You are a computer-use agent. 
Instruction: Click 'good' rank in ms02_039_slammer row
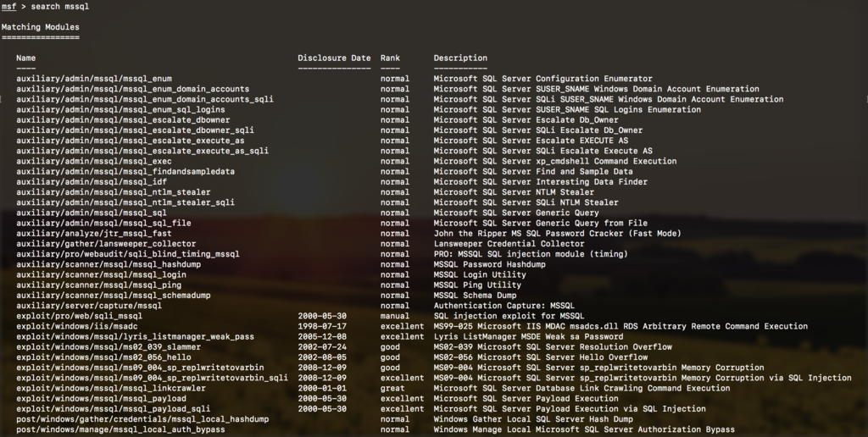tap(390, 347)
